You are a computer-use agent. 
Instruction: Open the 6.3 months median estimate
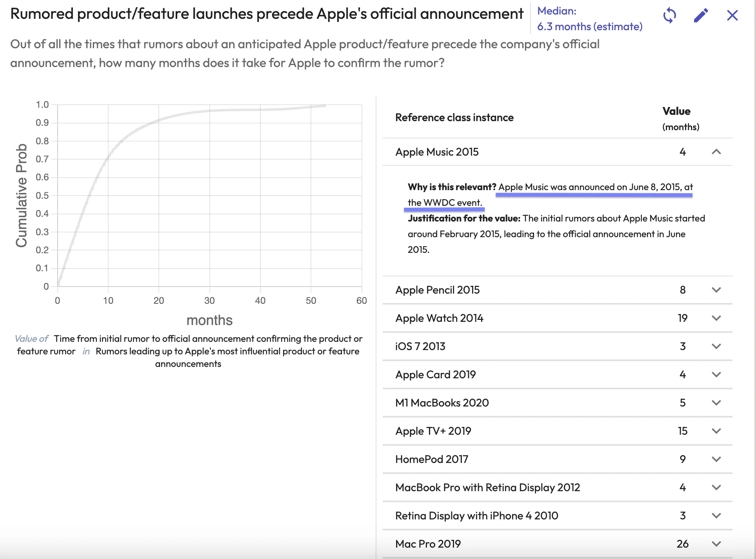[x=590, y=27]
